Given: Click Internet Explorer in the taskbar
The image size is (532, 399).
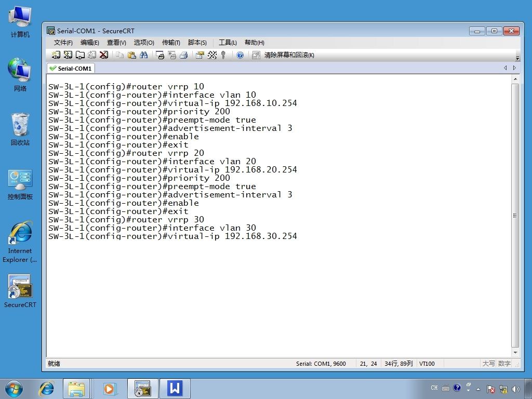Looking at the screenshot, I should pyautogui.click(x=46, y=389).
